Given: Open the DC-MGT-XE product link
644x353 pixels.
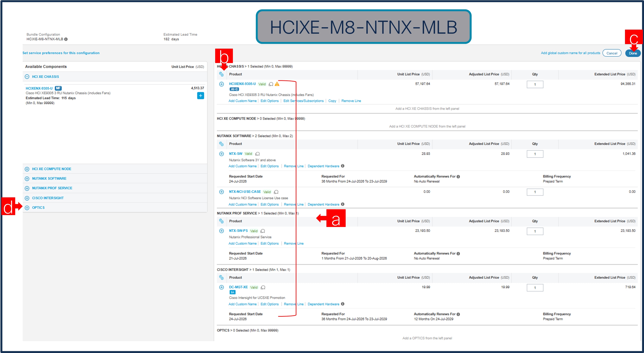Looking at the screenshot, I should [x=238, y=287].
